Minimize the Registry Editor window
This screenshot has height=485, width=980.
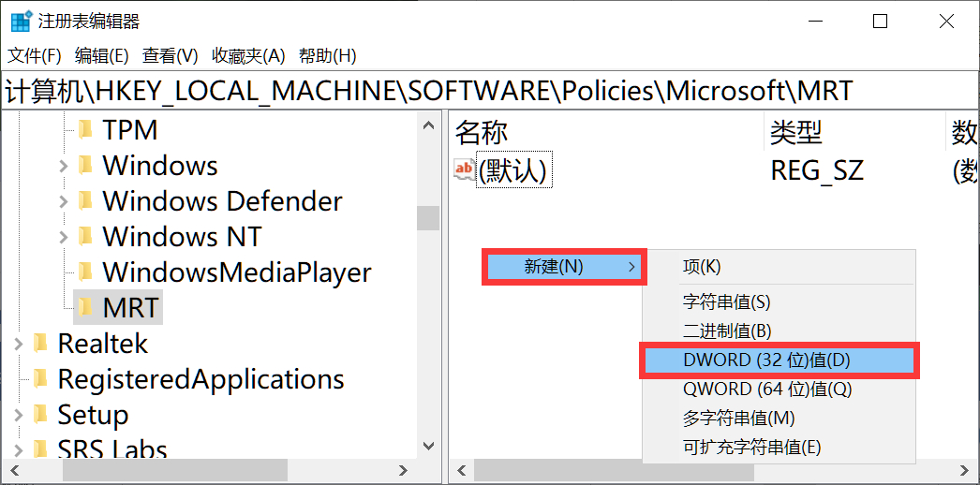click(813, 22)
